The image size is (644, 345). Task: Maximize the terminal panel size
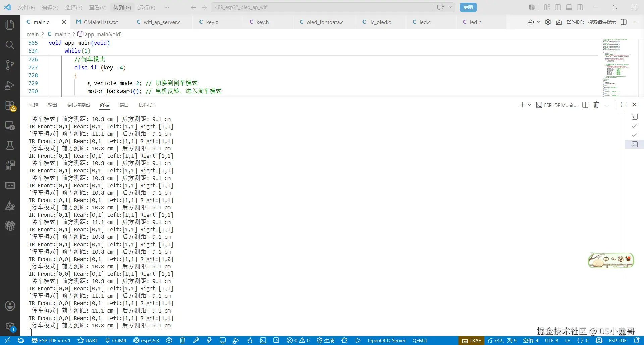tap(624, 105)
